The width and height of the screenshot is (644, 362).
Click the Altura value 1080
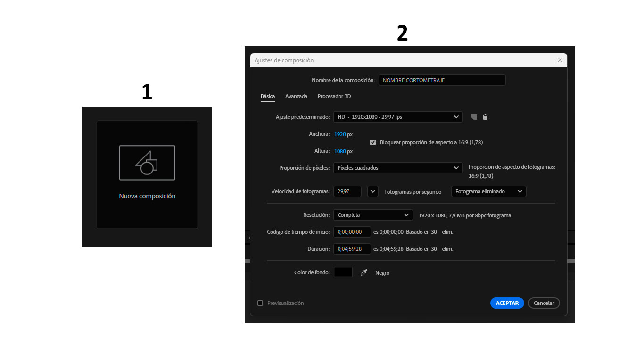[340, 151]
